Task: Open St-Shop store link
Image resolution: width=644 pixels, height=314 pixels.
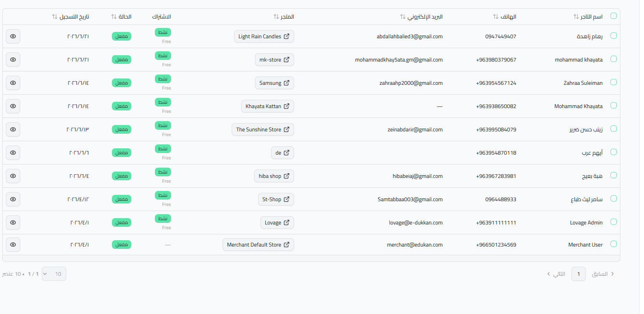Action: pos(276,199)
